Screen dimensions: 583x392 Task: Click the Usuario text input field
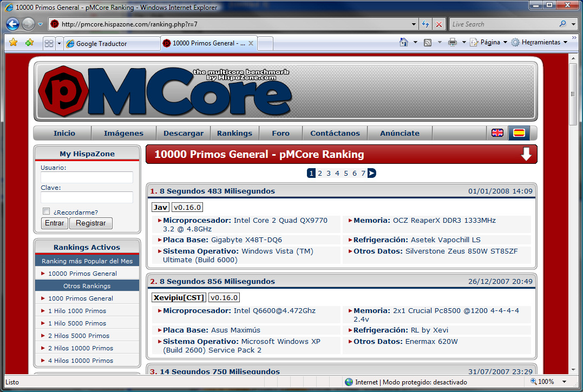[x=87, y=177]
